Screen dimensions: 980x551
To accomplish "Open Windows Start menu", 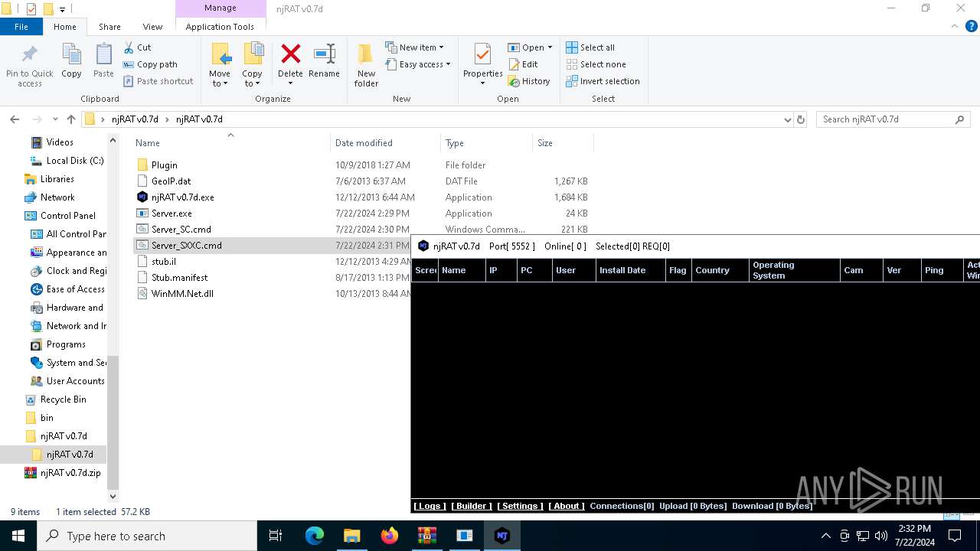I will pyautogui.click(x=18, y=536).
